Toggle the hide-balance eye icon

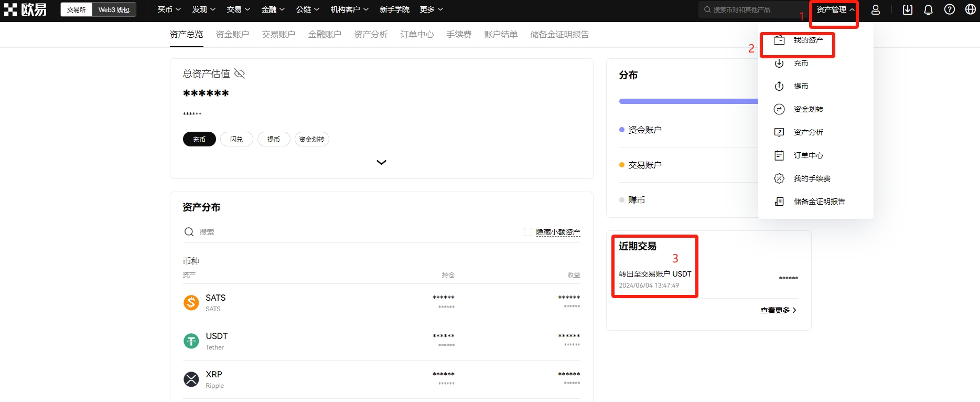coord(240,73)
